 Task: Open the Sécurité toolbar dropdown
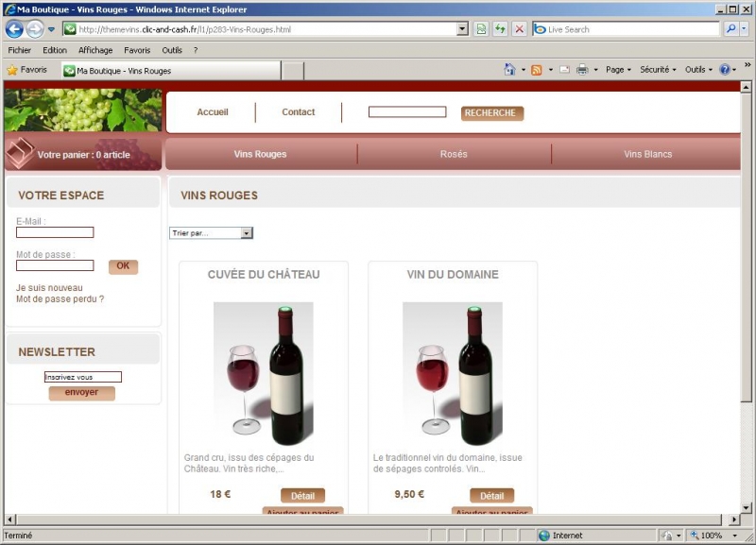pyautogui.click(x=658, y=70)
